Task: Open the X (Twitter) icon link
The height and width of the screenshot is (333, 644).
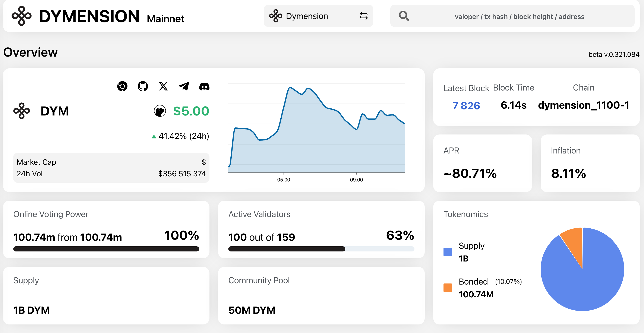Action: click(x=163, y=86)
